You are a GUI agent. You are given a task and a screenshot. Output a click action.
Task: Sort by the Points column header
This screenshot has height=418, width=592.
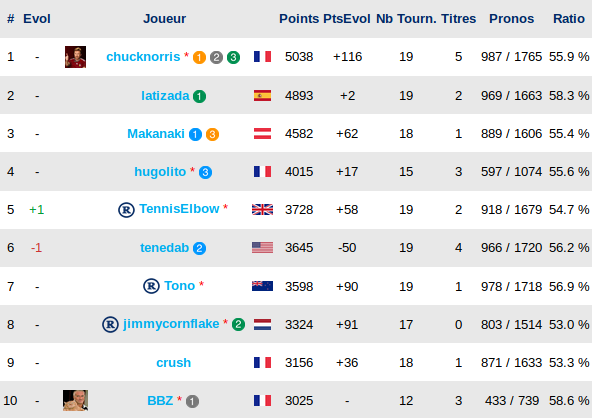(x=299, y=19)
